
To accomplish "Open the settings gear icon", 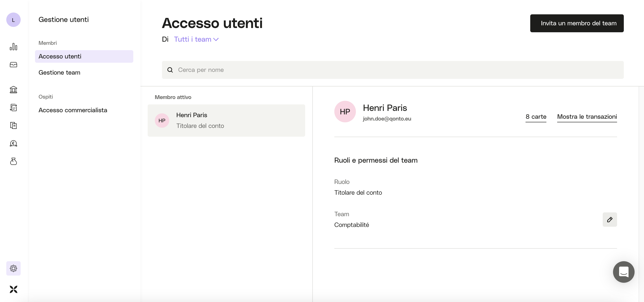I will pos(13,268).
